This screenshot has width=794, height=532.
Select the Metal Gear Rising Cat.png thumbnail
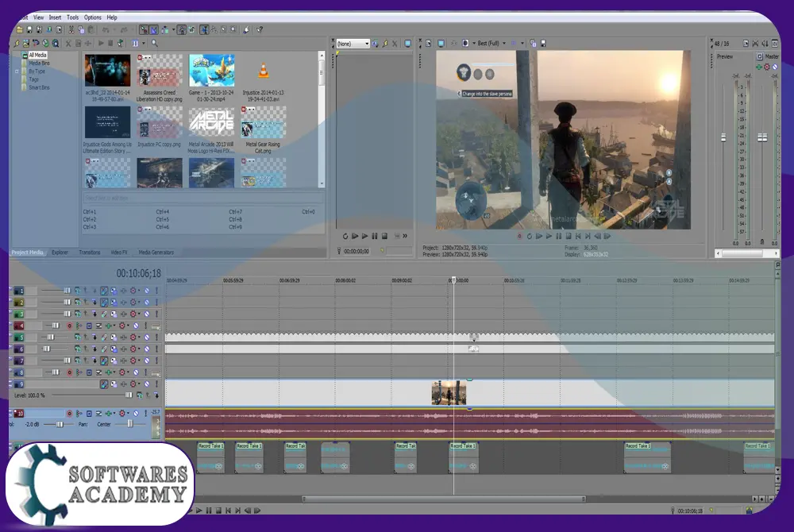click(x=263, y=122)
